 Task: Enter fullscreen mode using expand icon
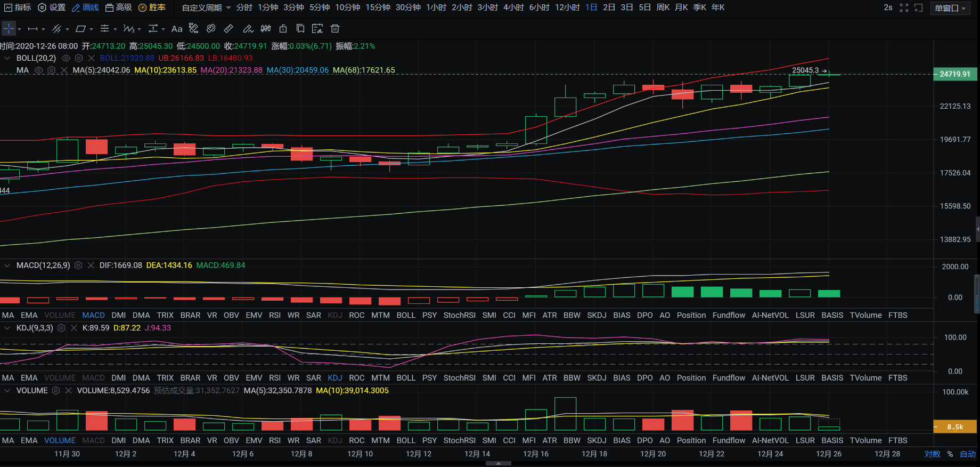point(904,7)
